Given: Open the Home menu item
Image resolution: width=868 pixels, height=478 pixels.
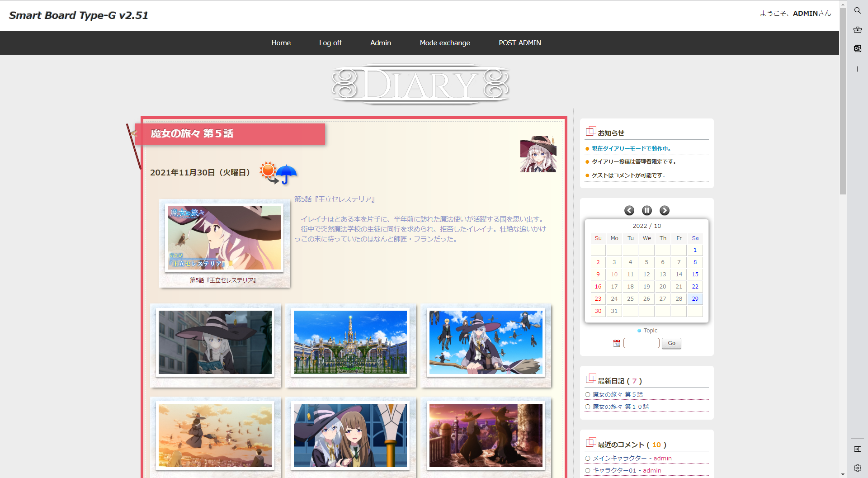Looking at the screenshot, I should pos(281,43).
